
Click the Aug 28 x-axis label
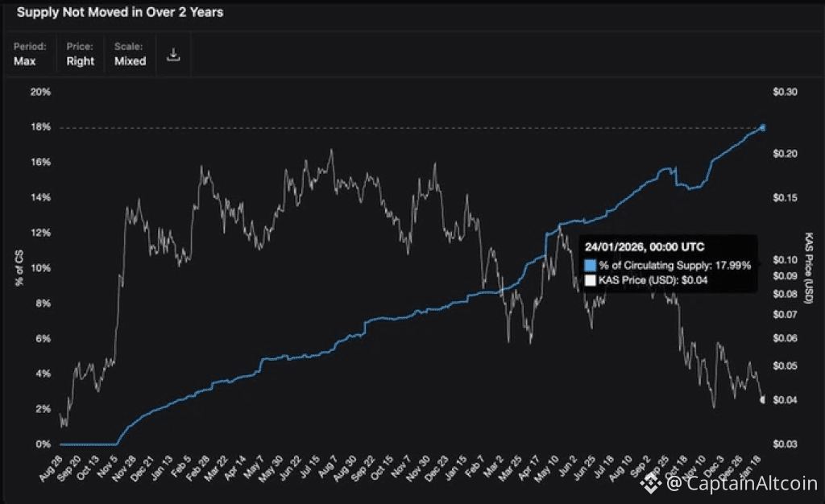click(52, 469)
